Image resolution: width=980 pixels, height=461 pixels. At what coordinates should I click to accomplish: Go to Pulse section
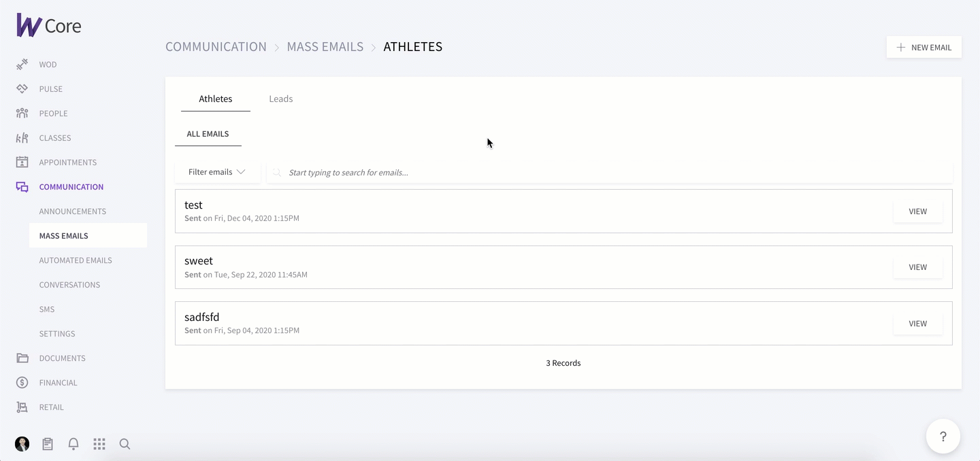pos(51,89)
